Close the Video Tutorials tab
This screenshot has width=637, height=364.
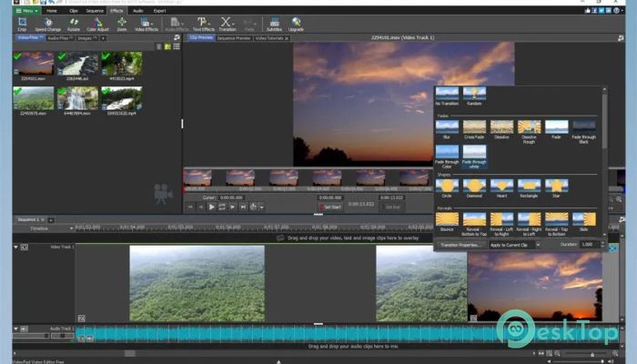(x=287, y=38)
